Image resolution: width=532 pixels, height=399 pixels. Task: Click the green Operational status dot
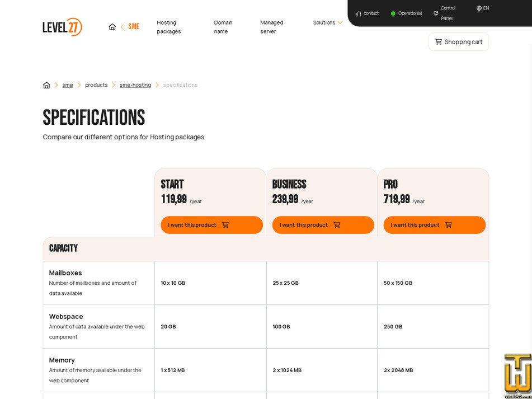coord(393,13)
